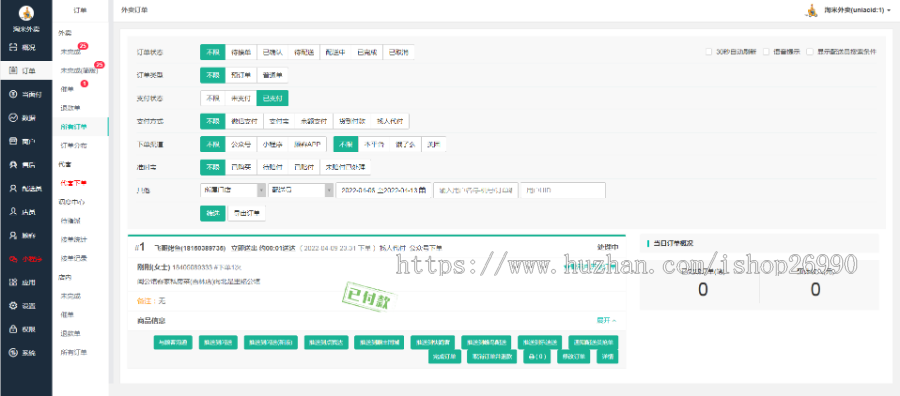The width and height of the screenshot is (900, 396).
Task: Open 未完成 under 外卖 submenu
Action: [71, 52]
